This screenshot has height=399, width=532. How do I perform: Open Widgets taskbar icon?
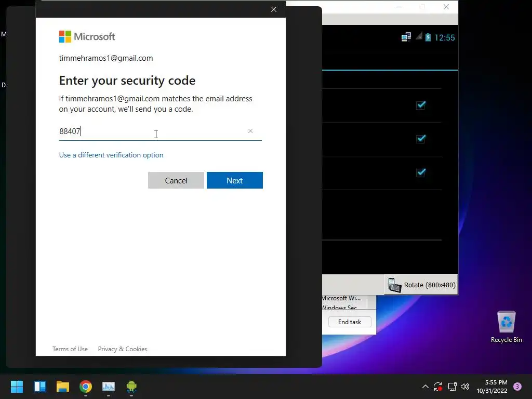[39, 387]
